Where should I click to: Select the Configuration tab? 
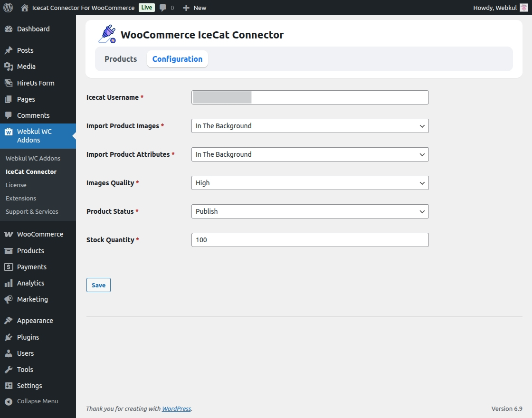tap(177, 59)
